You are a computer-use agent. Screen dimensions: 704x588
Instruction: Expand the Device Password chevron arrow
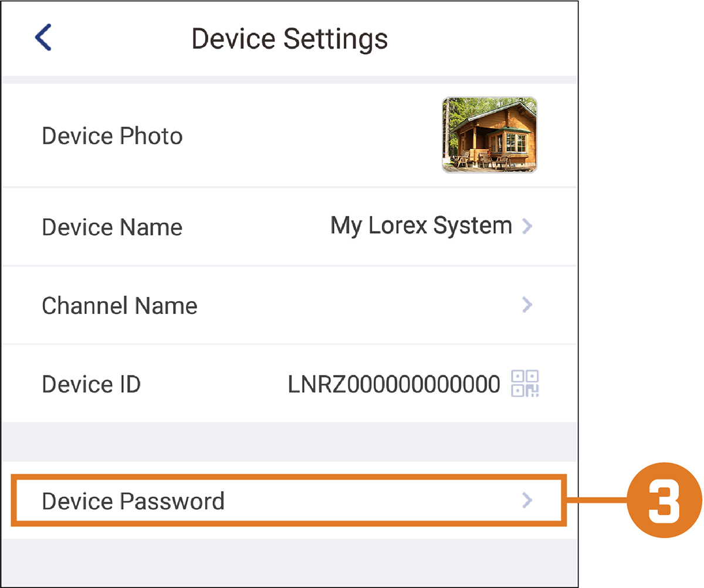[527, 500]
